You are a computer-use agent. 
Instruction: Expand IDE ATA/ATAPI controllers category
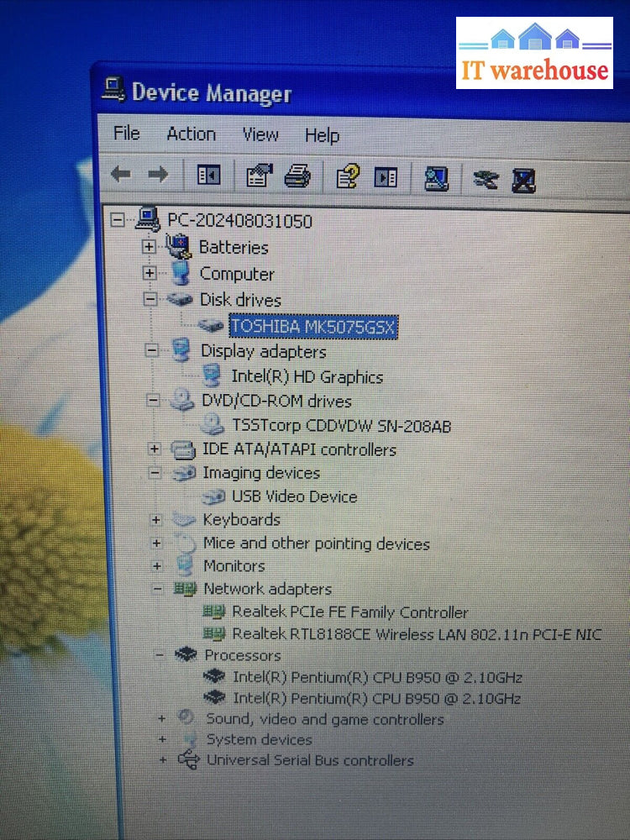[x=155, y=449]
